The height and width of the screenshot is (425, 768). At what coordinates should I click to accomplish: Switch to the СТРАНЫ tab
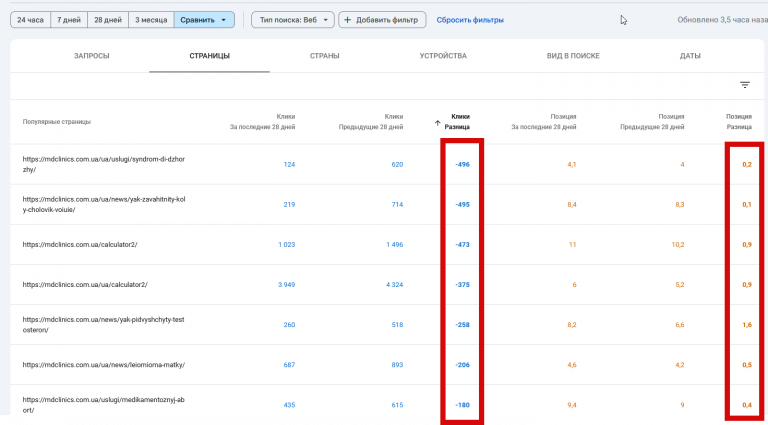click(324, 56)
